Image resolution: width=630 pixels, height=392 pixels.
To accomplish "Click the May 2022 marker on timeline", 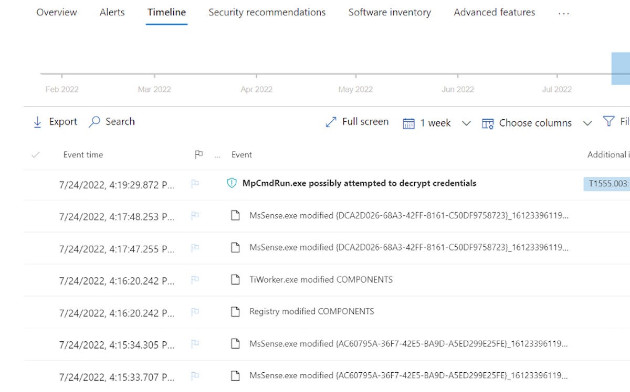I will tap(356, 89).
